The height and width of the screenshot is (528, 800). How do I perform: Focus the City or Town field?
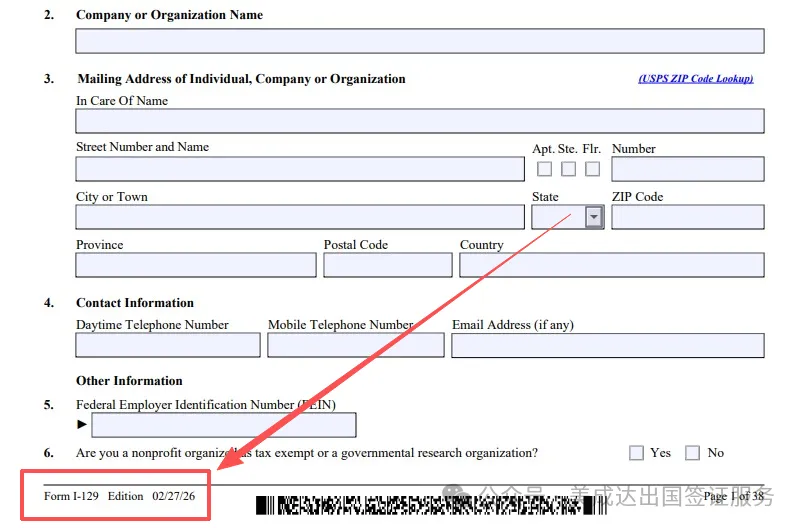click(299, 217)
